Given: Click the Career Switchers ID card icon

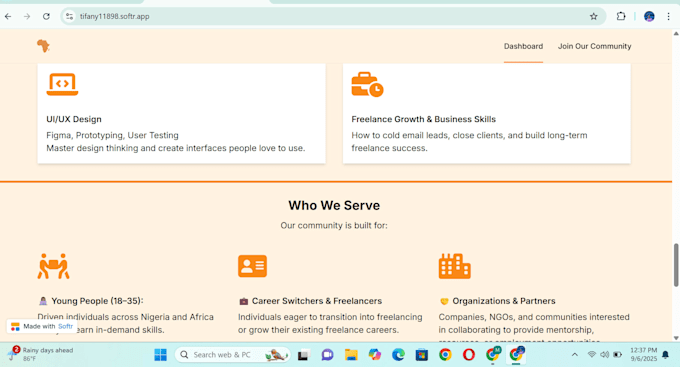Looking at the screenshot, I should pyautogui.click(x=252, y=266).
